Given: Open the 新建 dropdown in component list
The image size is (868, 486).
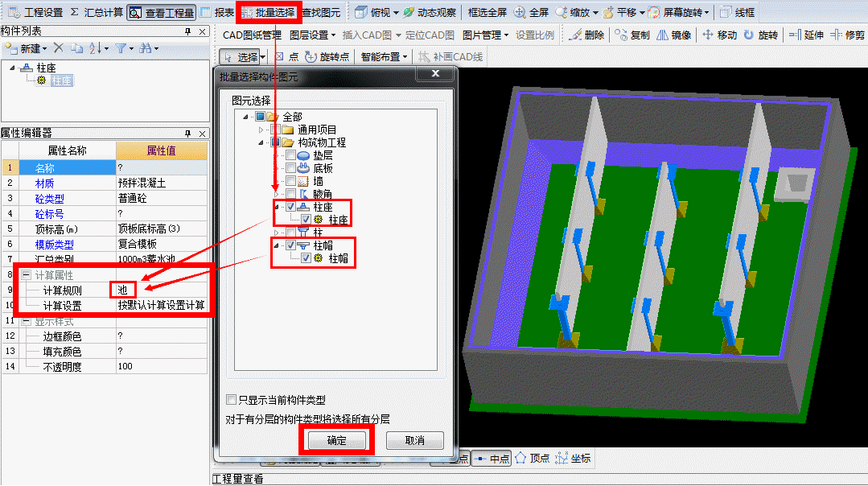Looking at the screenshot, I should point(27,49).
